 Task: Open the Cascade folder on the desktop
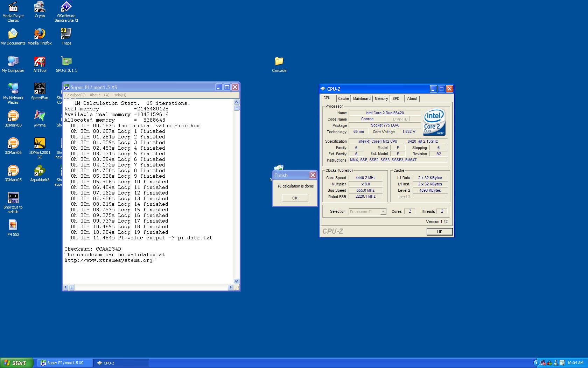tap(279, 64)
